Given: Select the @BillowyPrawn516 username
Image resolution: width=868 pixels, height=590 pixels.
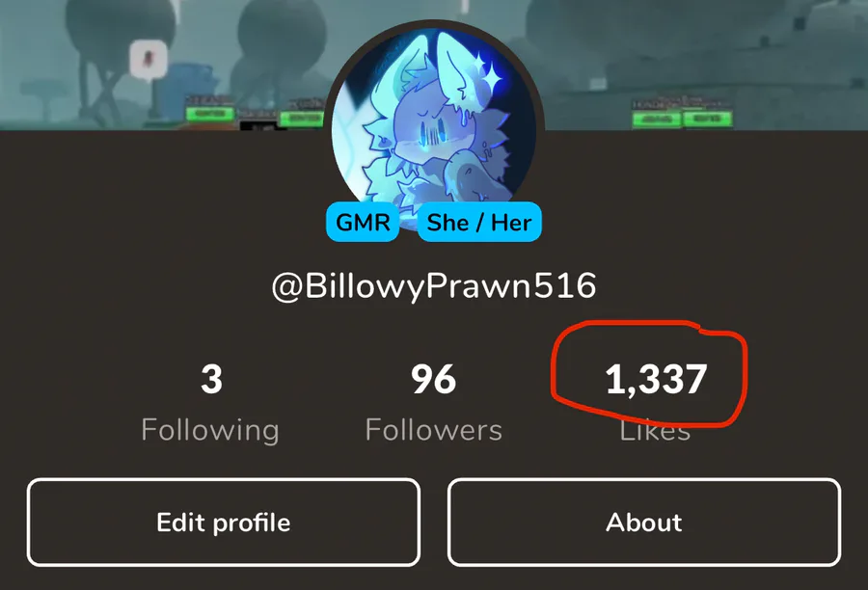Looking at the screenshot, I should [434, 286].
